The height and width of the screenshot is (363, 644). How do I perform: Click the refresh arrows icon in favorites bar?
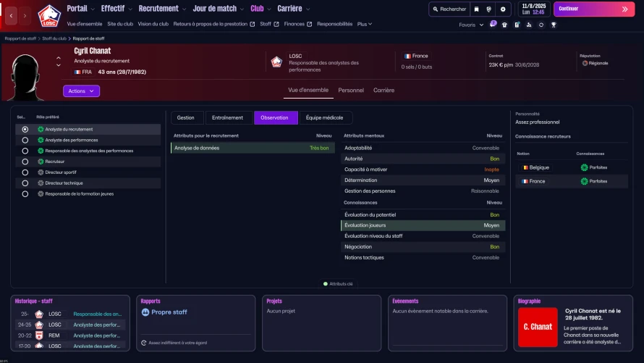541,25
